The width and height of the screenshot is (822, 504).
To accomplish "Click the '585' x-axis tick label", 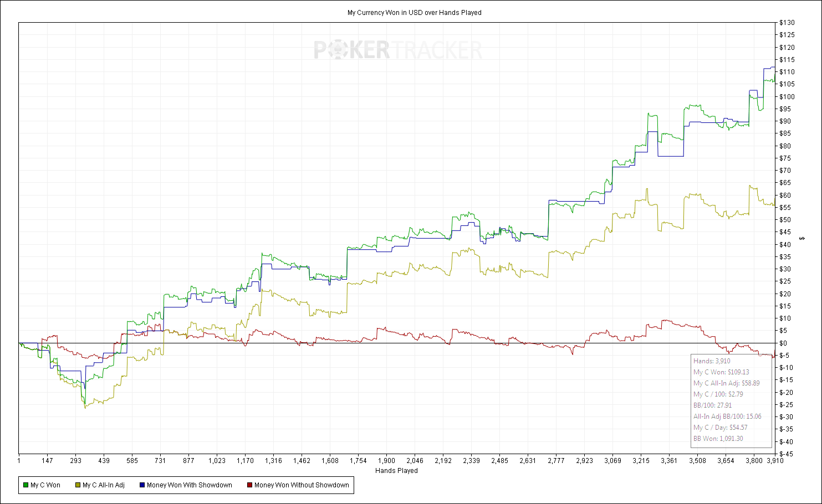I will coord(132,461).
